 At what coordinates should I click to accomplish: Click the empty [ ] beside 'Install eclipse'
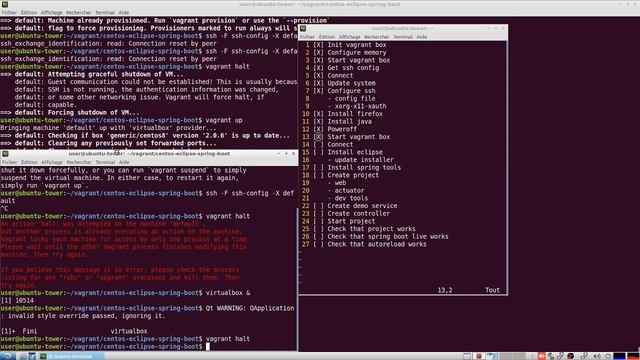pyautogui.click(x=318, y=152)
